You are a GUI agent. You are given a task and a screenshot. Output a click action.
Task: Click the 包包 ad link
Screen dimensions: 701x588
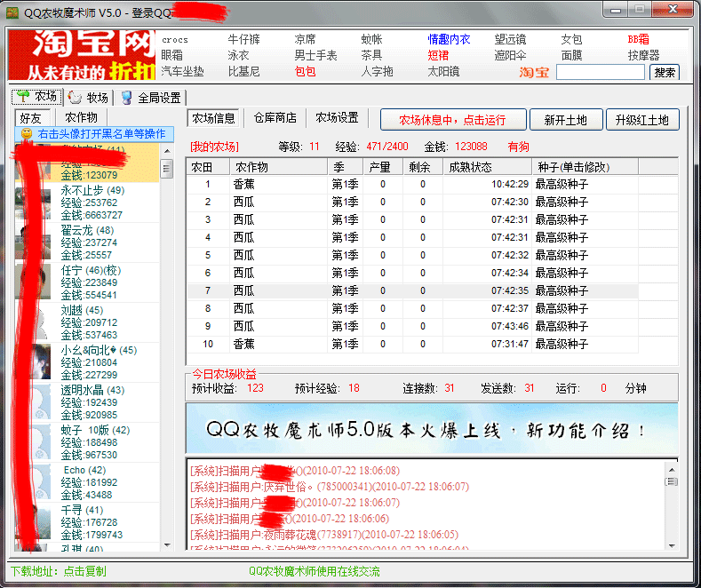[306, 71]
